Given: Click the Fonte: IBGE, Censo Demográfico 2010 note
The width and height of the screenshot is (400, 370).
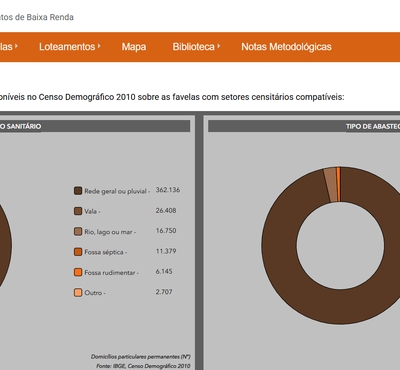Looking at the screenshot, I should pos(143,366).
